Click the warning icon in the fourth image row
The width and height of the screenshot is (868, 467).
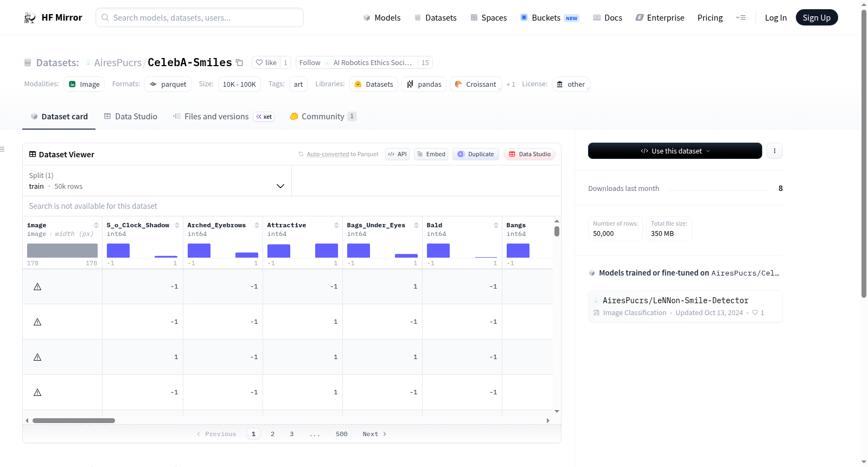click(37, 392)
